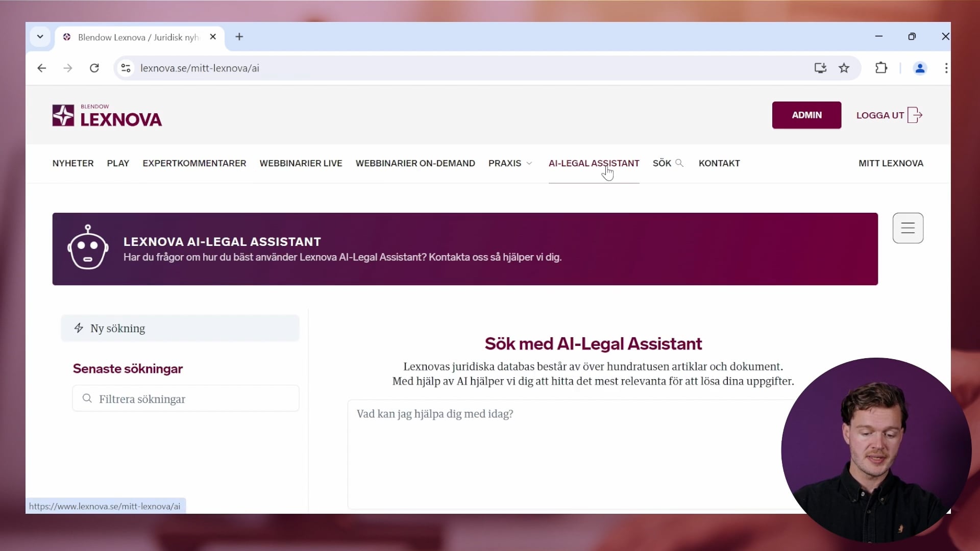Click the search magnifier next to SÖK

679,163
